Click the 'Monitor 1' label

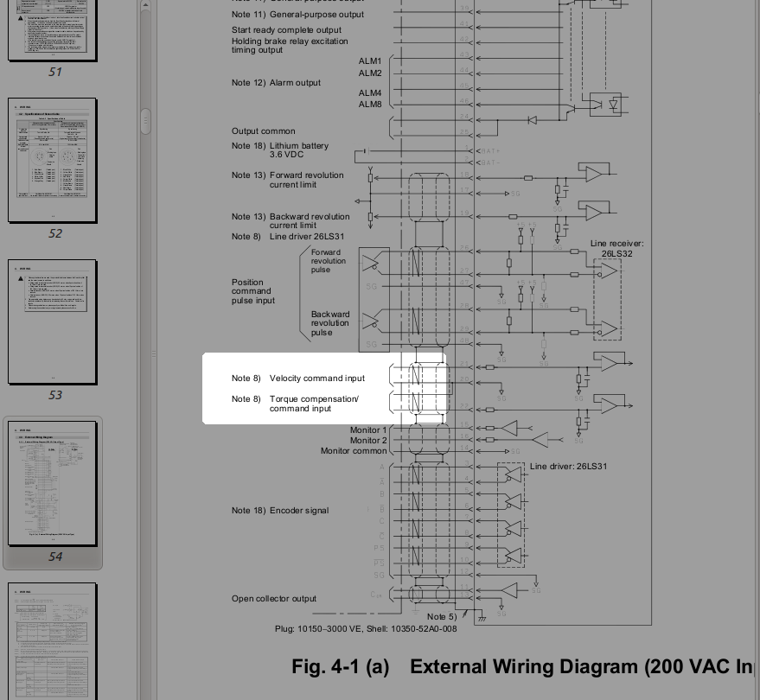[x=368, y=430]
